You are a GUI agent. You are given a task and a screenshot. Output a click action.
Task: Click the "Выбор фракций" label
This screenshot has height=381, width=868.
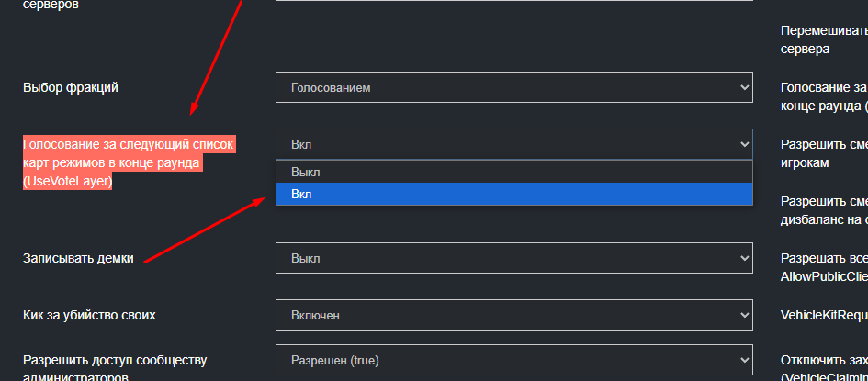71,88
